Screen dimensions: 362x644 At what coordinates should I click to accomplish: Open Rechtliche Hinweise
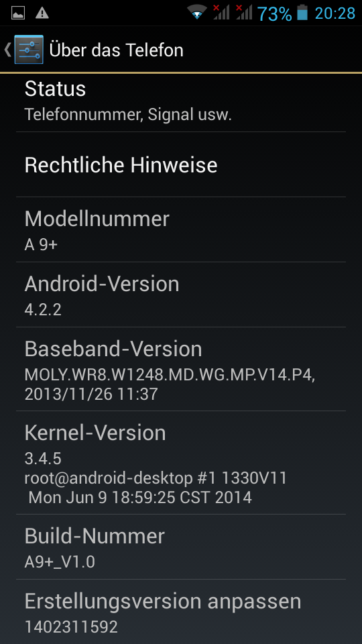[x=181, y=165]
